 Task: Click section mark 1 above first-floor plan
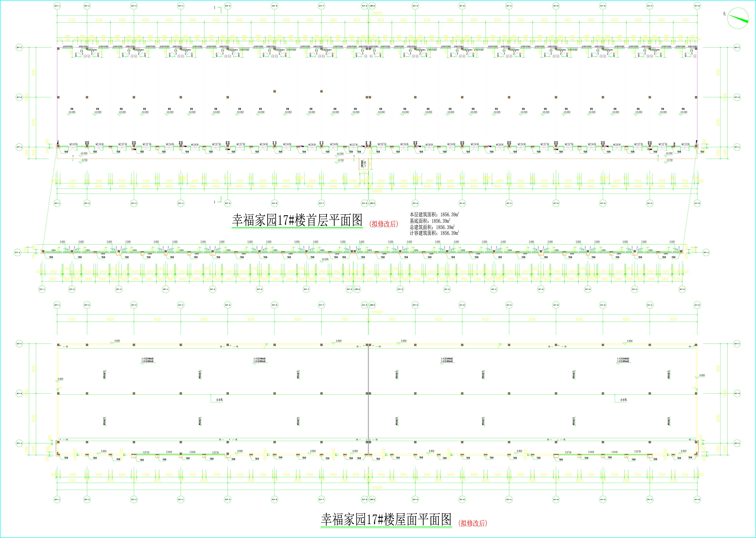click(x=215, y=7)
